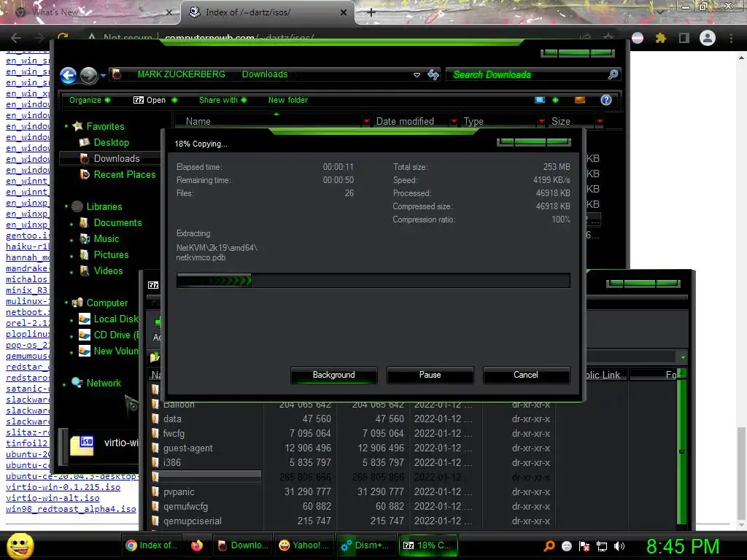Click the volume speaker tray icon
The width and height of the screenshot is (747, 560).
[619, 546]
